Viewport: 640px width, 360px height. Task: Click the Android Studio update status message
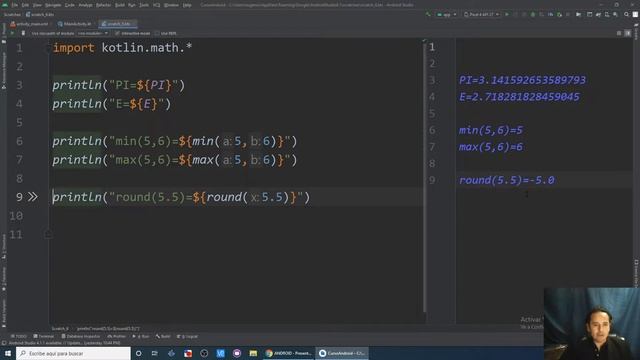click(64, 343)
